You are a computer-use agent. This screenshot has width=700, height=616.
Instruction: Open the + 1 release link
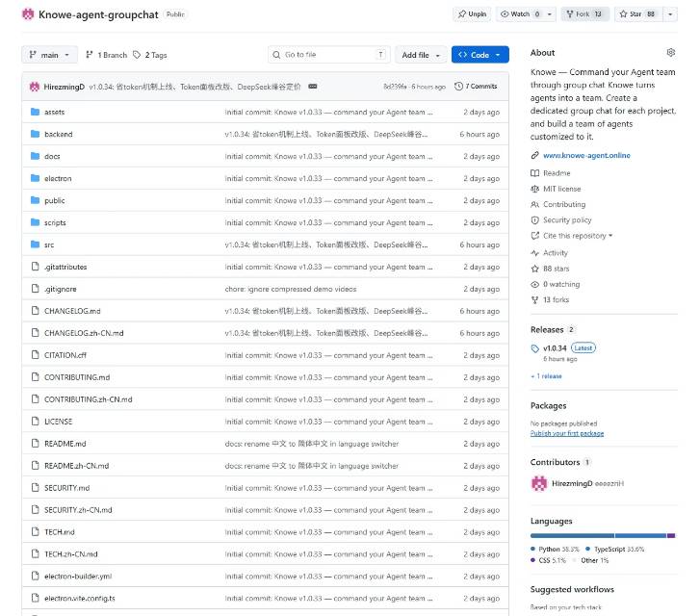tap(546, 376)
